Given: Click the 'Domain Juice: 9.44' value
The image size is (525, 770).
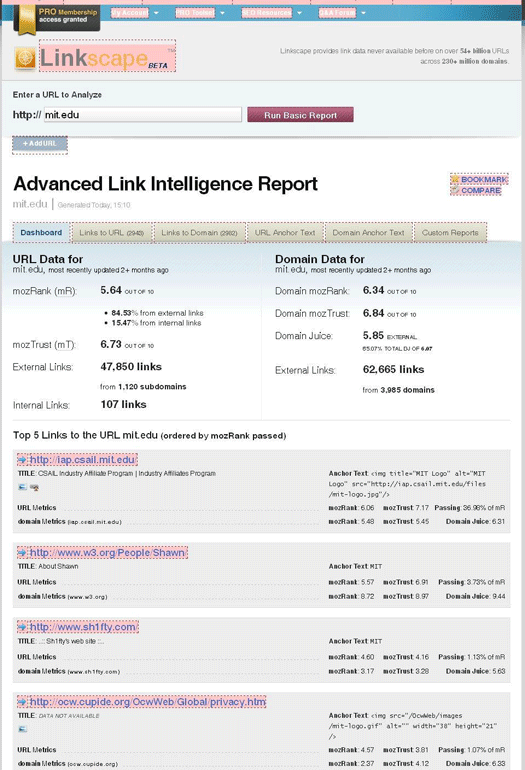Looking at the screenshot, I should click(475, 596).
